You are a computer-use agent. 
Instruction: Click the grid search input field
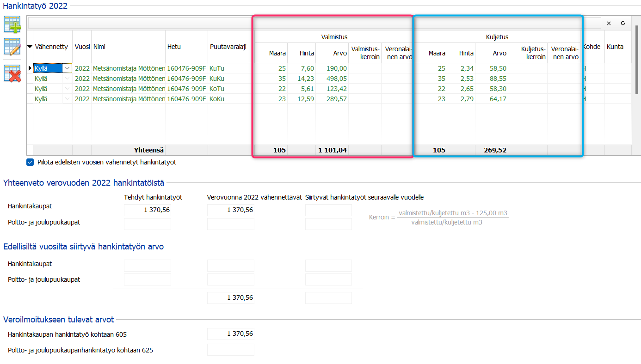314,23
